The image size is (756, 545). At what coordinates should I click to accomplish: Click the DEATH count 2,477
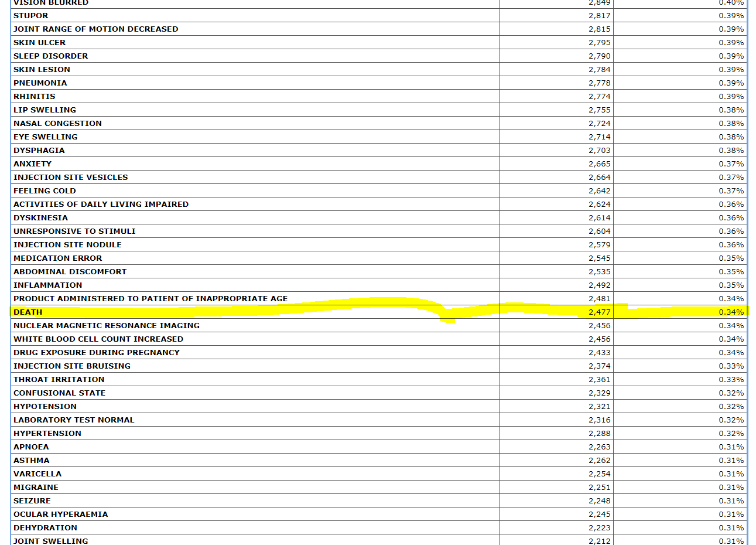600,312
